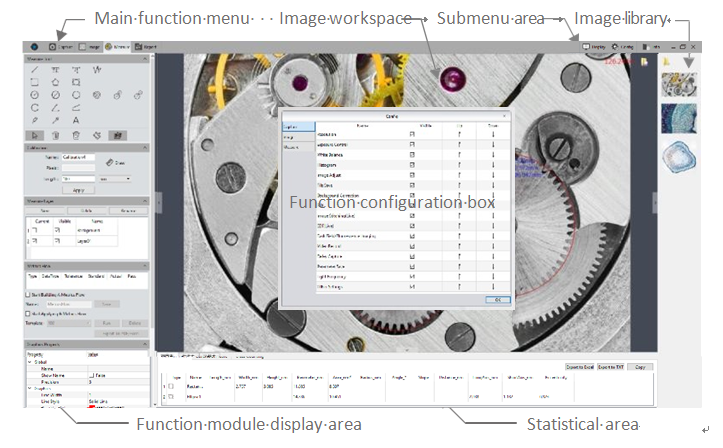Click the delete selected measurement trash icon
This screenshot has width=723, height=448.
(55, 136)
